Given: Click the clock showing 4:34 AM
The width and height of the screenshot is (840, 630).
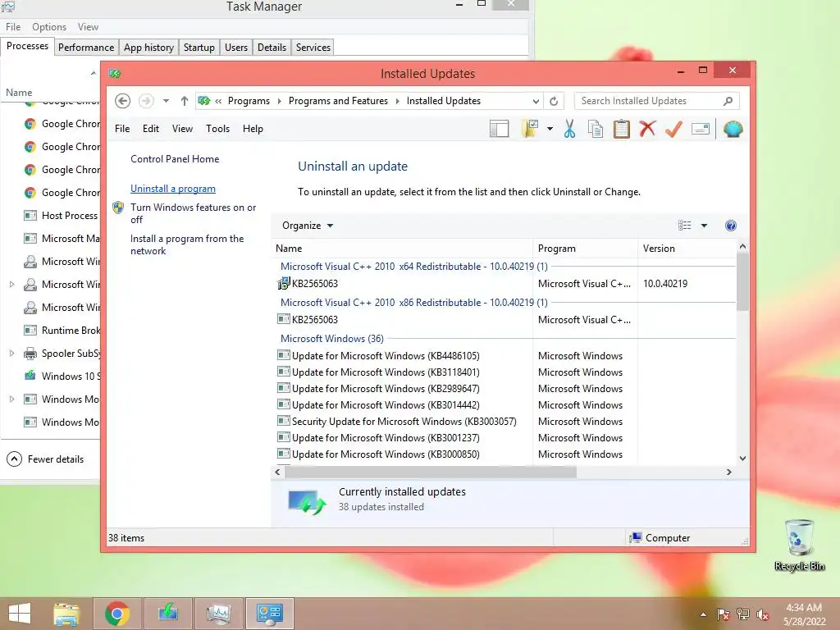Looking at the screenshot, I should (x=804, y=608).
